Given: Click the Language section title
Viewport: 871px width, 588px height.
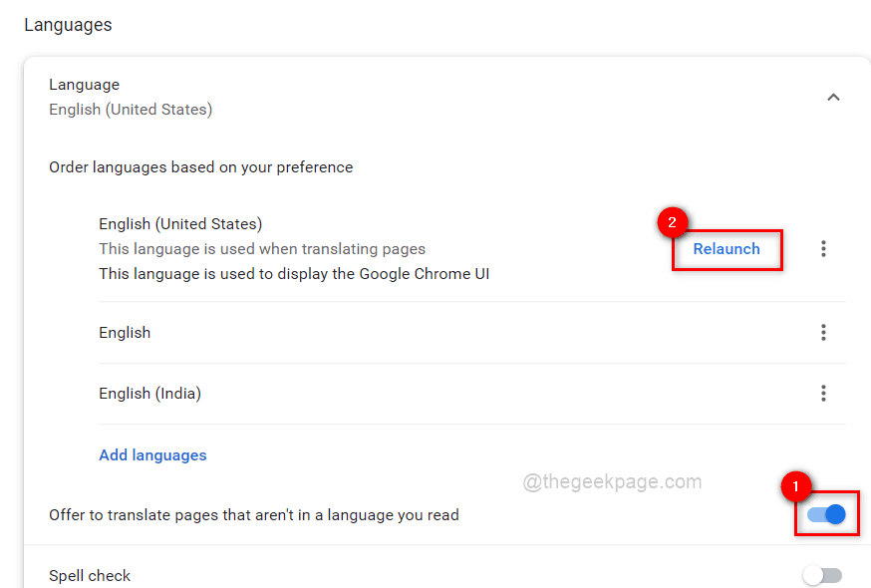Looking at the screenshot, I should 84,85.
